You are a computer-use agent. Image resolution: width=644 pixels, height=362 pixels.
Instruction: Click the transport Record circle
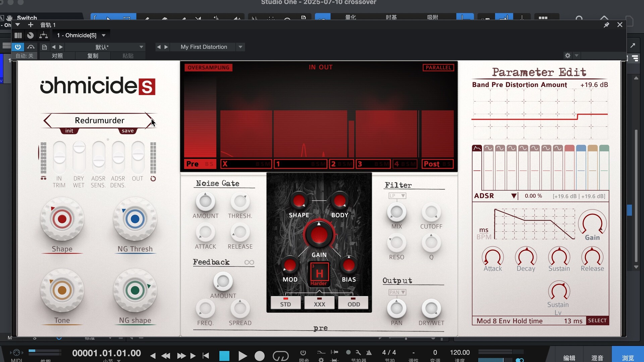coord(260,356)
